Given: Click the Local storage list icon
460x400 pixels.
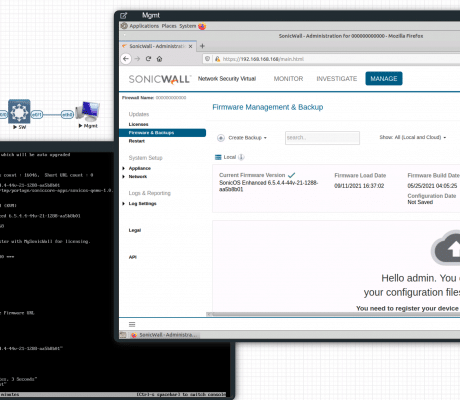Looking at the screenshot, I should [x=218, y=157].
